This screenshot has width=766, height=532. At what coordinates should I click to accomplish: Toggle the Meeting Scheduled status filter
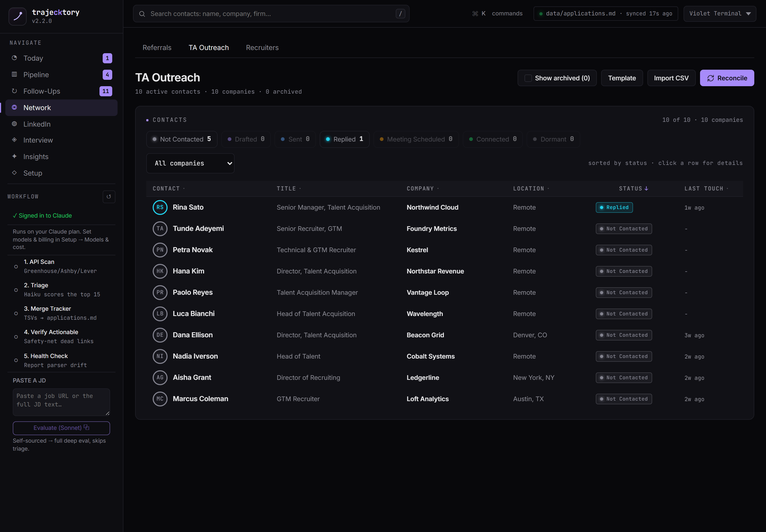click(416, 139)
